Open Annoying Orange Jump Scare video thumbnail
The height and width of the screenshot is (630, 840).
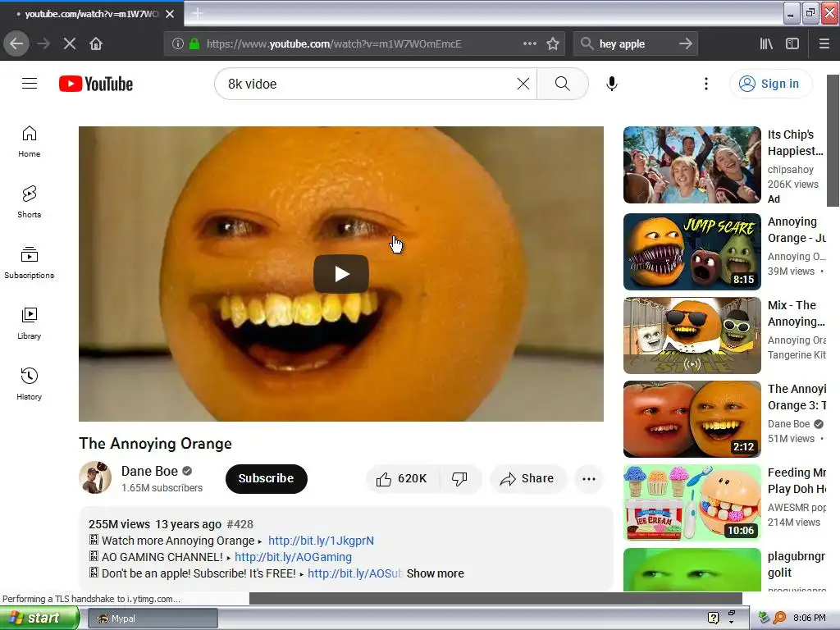(692, 251)
